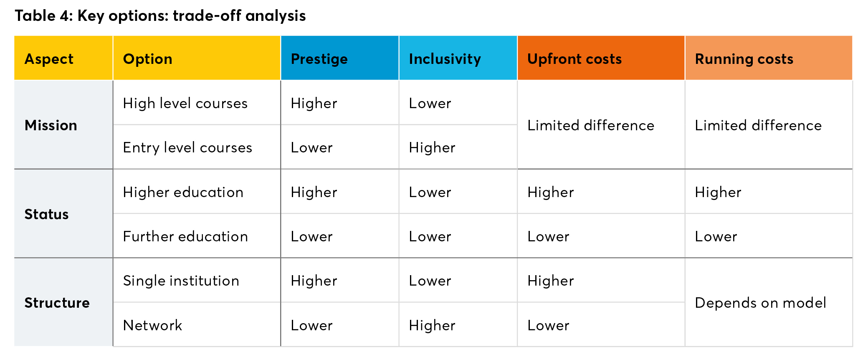
Task: Click the Inclusivity column header
Action: pos(445,59)
